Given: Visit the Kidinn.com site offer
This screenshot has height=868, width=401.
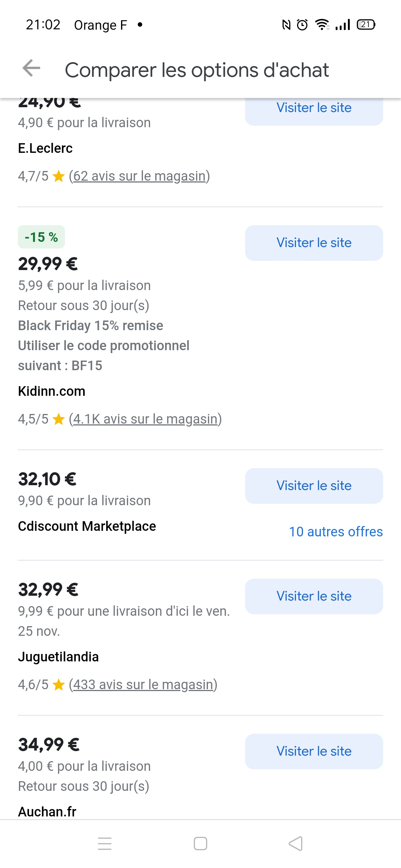Looking at the screenshot, I should [x=314, y=243].
